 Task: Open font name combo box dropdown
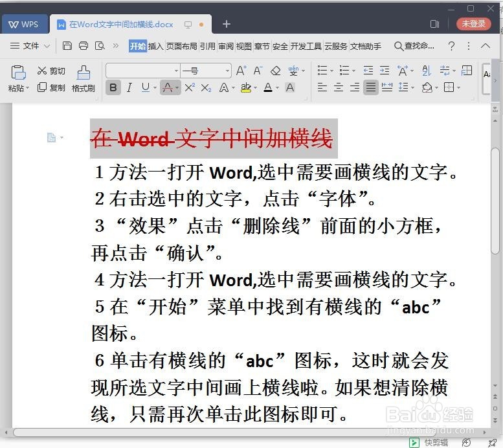tap(176, 71)
